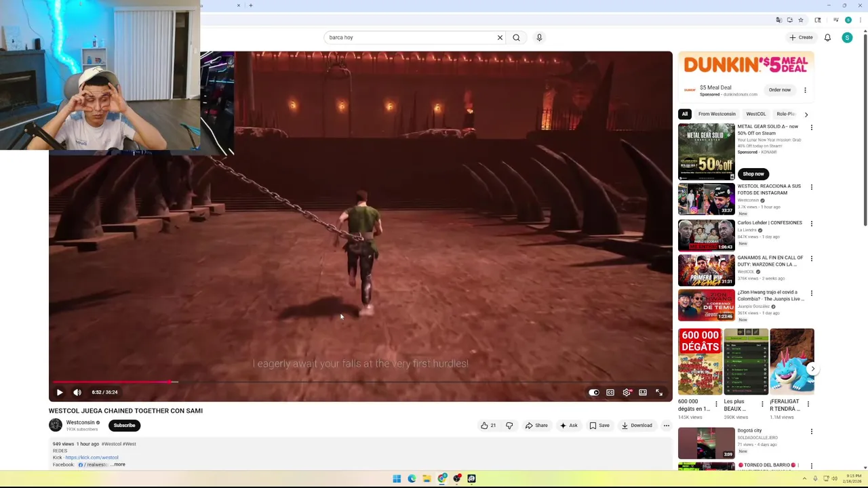Open 'Zion Hwang trajo el covid' video title
This screenshot has height=488, width=868.
(771, 296)
